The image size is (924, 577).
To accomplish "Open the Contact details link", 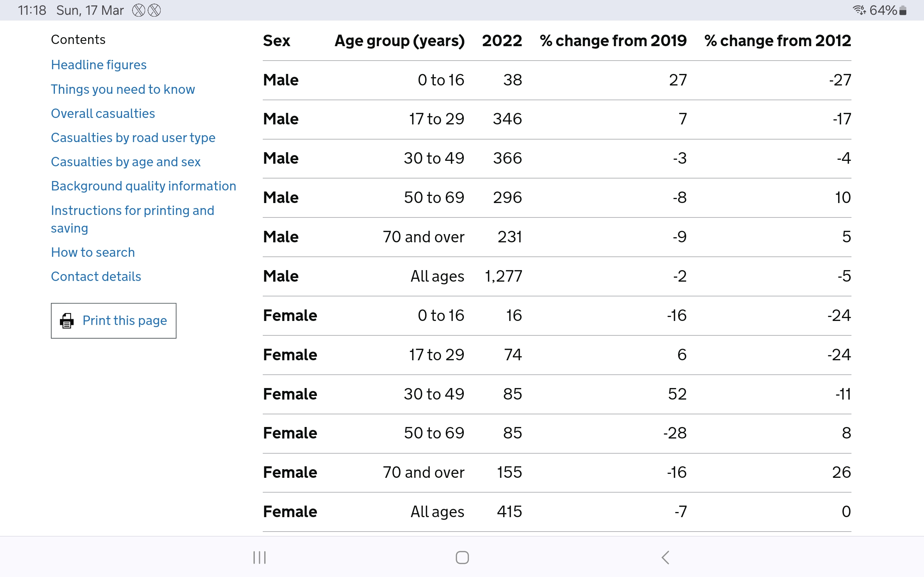I will (96, 276).
